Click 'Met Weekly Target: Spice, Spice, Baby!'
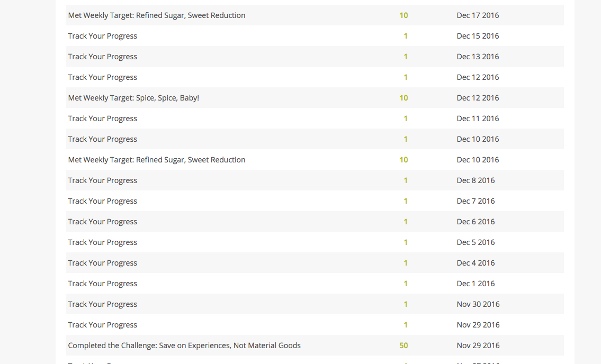 pos(133,98)
